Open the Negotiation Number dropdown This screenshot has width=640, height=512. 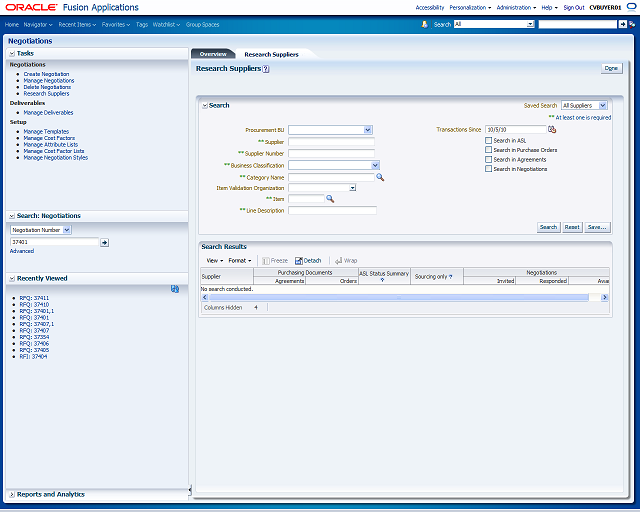point(67,230)
